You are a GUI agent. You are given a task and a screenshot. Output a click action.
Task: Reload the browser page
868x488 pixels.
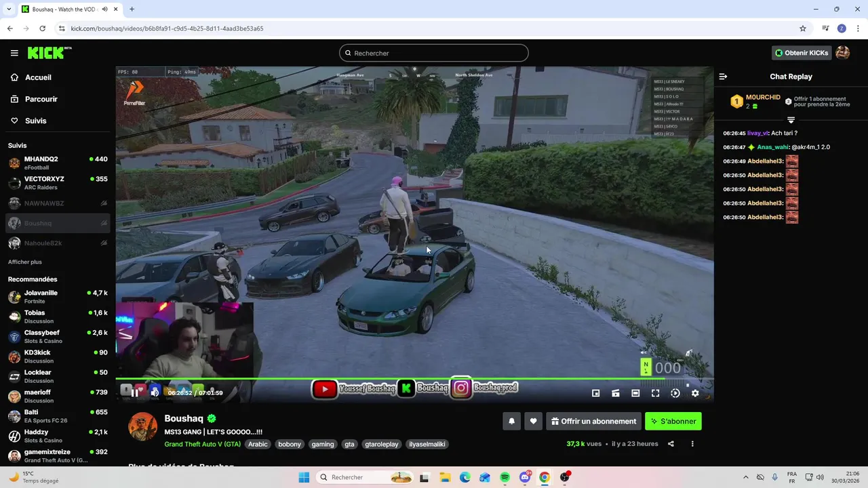click(x=42, y=28)
